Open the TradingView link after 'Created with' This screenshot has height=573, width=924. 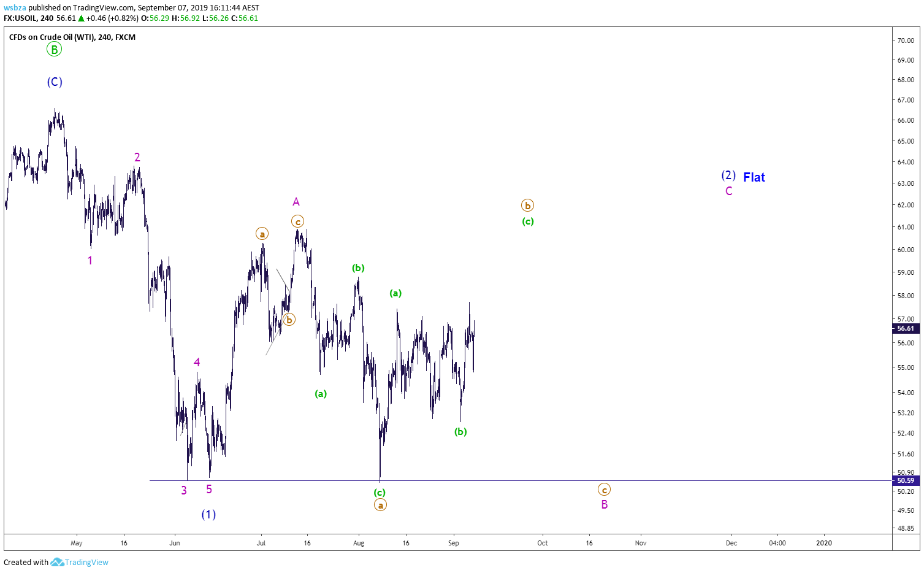(86, 562)
